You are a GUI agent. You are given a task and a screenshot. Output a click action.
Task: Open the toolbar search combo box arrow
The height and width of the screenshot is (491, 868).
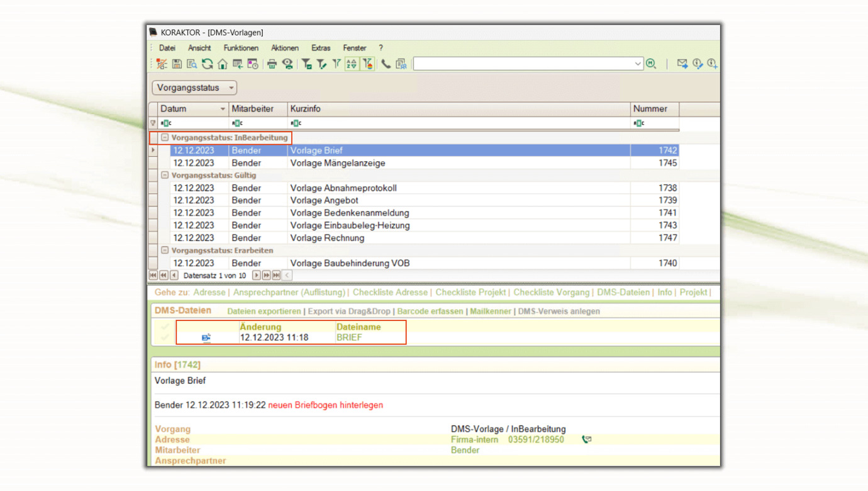point(637,64)
